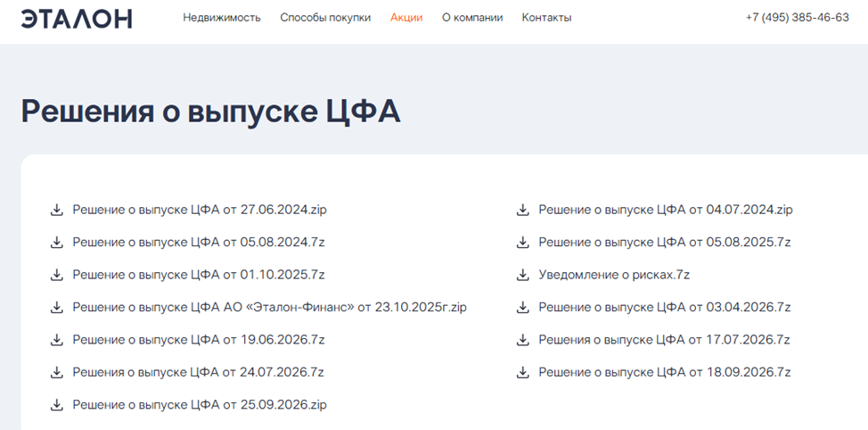Click download icon for 27.06.2024.zip
The height and width of the screenshot is (430, 868).
(x=56, y=210)
